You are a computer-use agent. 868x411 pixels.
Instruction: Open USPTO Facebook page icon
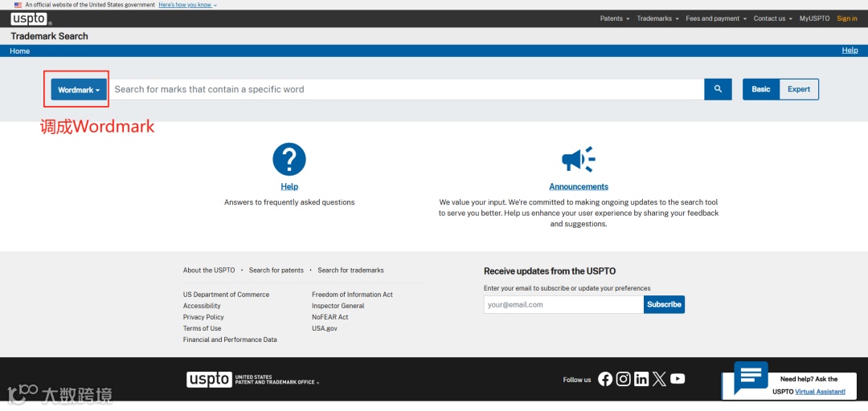click(606, 379)
